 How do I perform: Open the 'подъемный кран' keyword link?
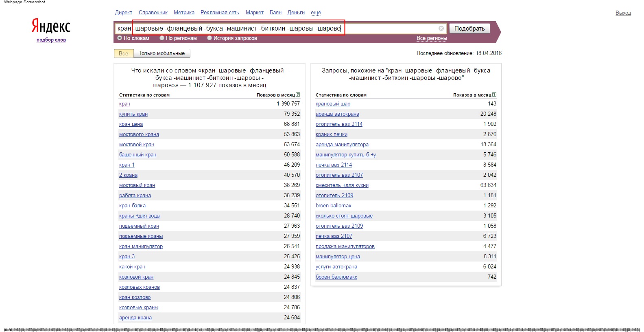(x=139, y=226)
